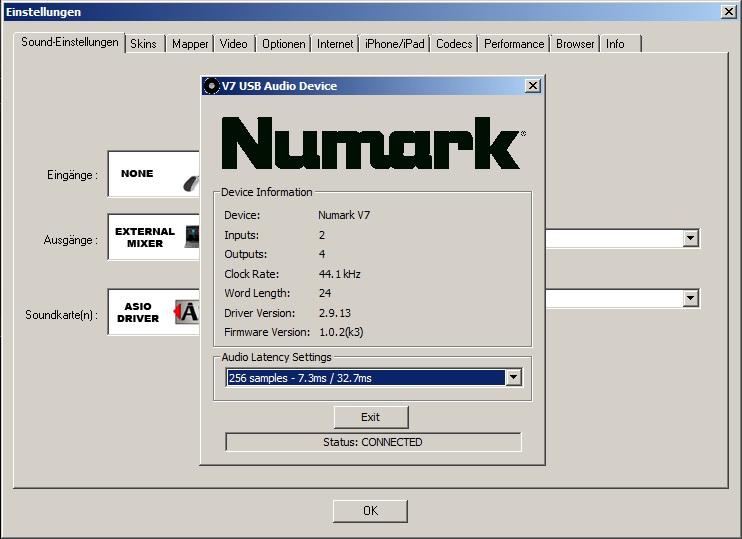Select the Optionen tab
The height and width of the screenshot is (539, 742).
283,44
